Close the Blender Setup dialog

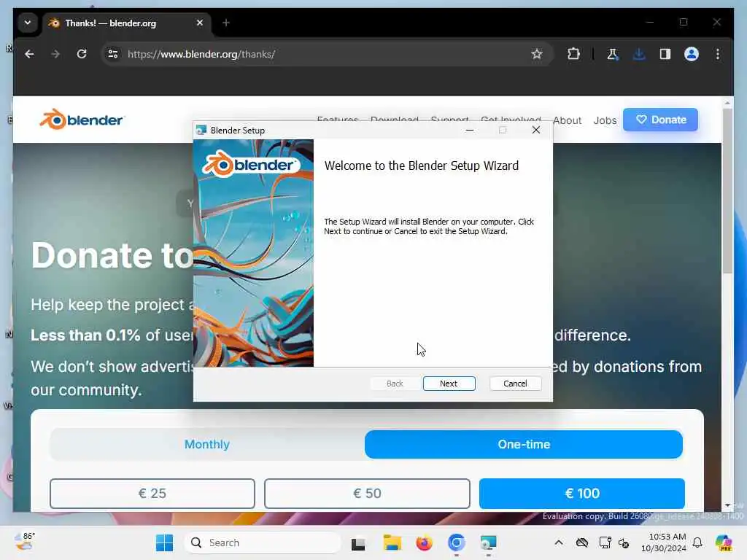pyautogui.click(x=536, y=130)
